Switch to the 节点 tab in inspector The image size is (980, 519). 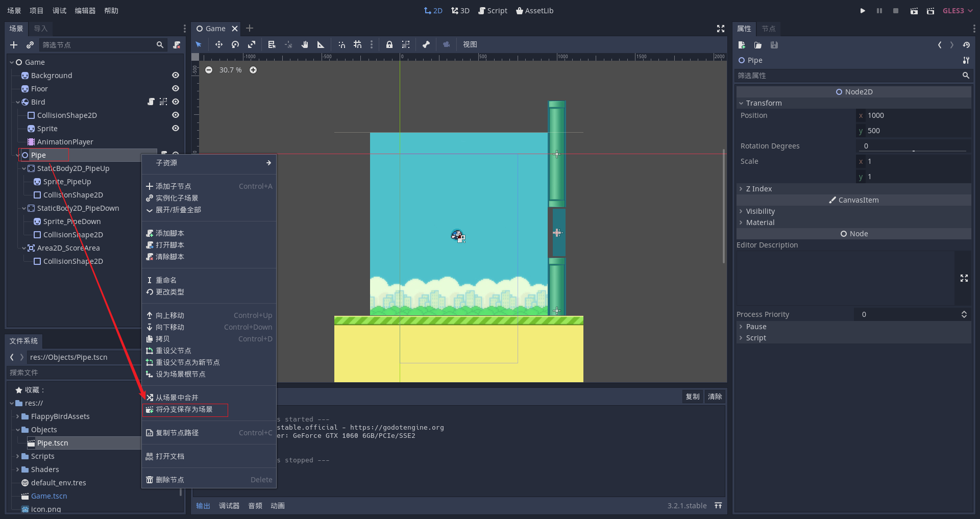(x=768, y=29)
